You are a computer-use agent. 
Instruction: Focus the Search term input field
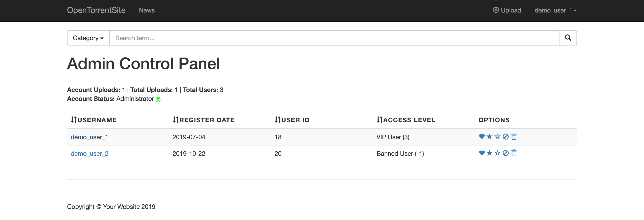click(x=334, y=38)
